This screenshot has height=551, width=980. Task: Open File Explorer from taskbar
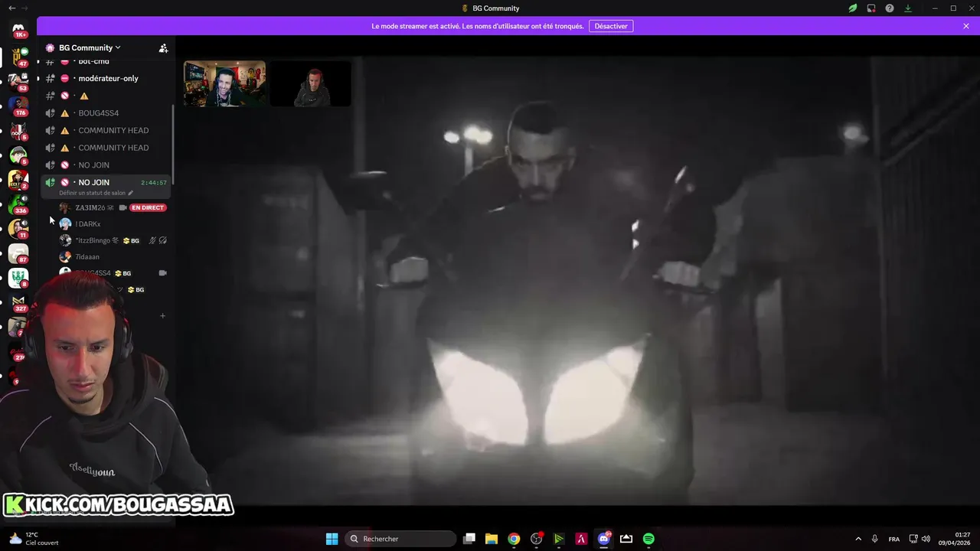pos(492,539)
